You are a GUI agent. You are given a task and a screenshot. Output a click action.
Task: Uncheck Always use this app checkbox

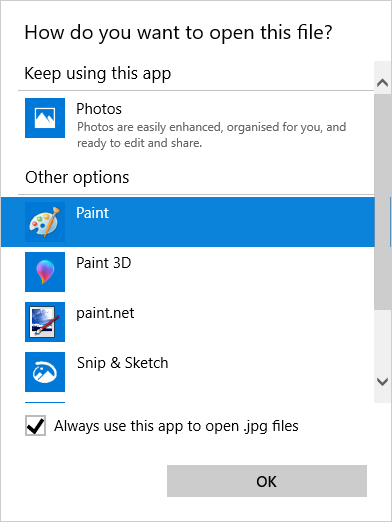tap(35, 426)
